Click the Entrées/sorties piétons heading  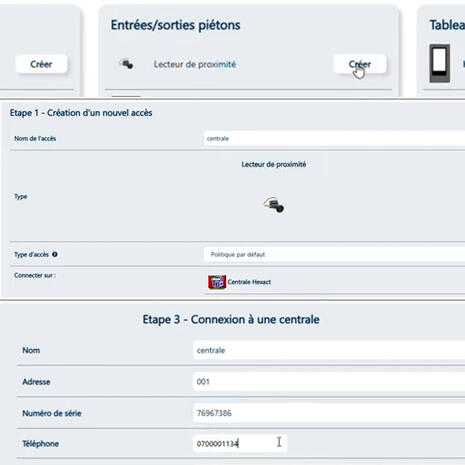[175, 25]
